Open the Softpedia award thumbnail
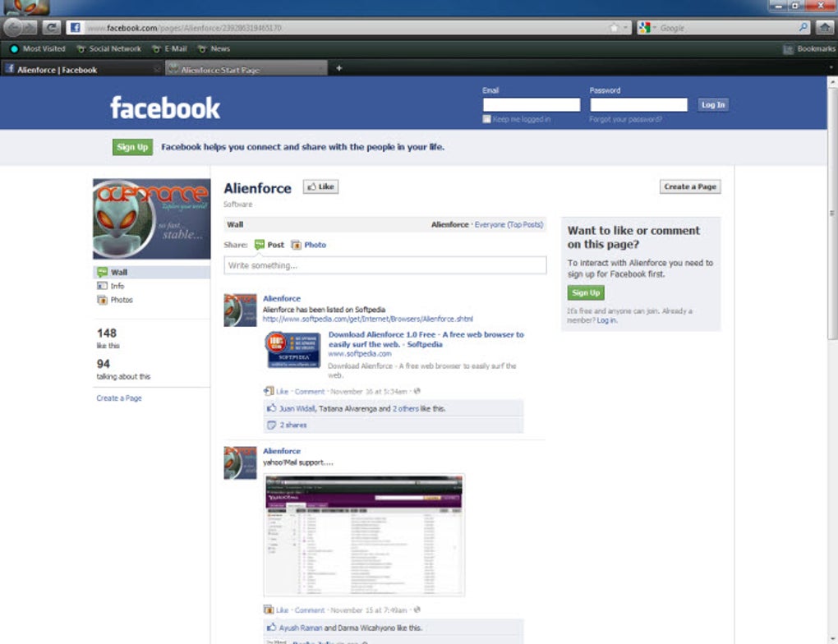Image resolution: width=838 pixels, height=644 pixels. coord(292,350)
